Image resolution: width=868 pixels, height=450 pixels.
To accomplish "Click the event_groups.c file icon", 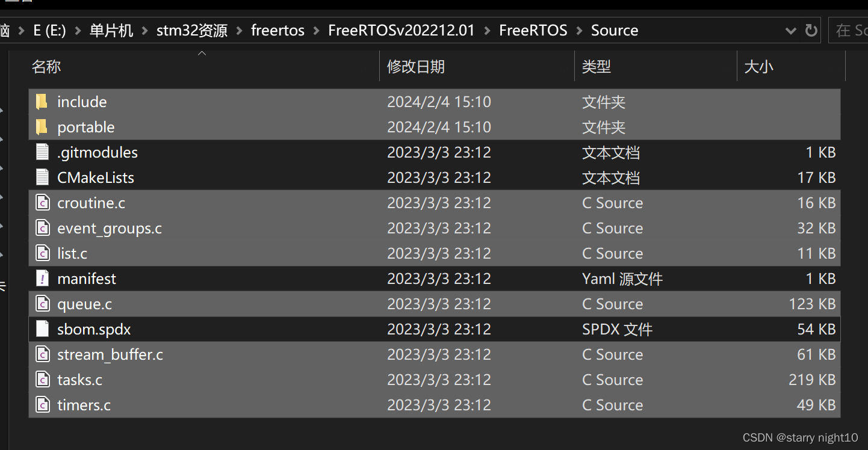I will coord(42,228).
